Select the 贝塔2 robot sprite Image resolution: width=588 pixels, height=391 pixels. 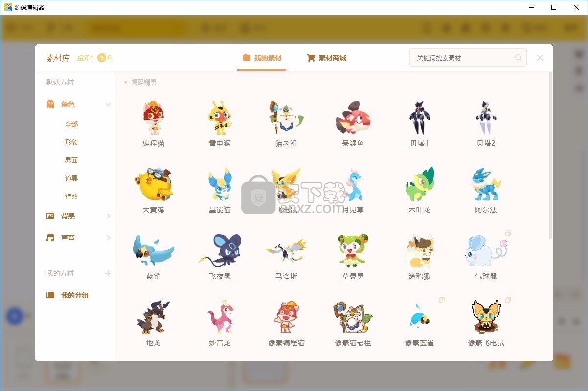click(486, 118)
